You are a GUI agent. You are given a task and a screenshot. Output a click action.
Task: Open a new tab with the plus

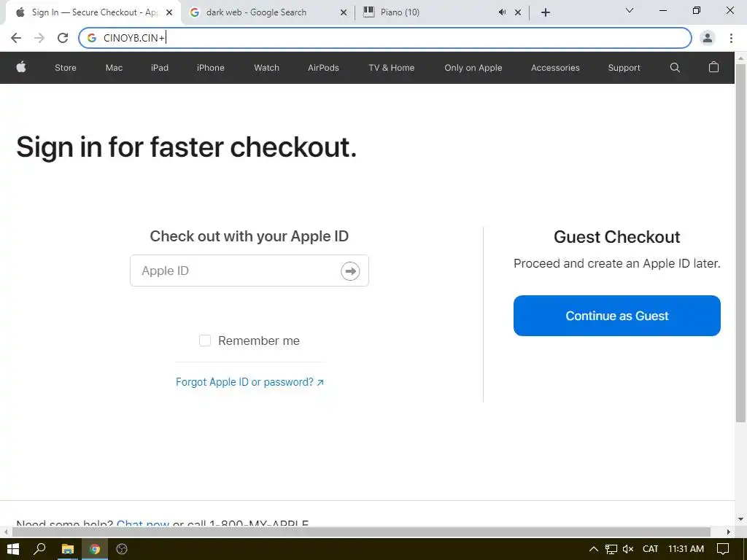(546, 12)
